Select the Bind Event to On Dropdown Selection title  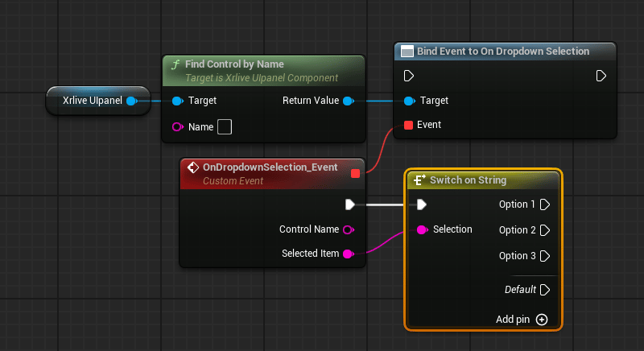tap(503, 52)
